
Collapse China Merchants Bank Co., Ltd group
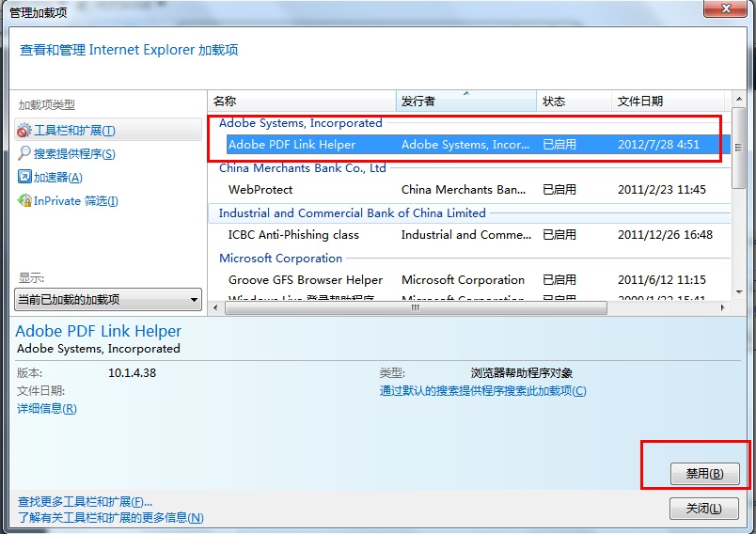coord(302,167)
